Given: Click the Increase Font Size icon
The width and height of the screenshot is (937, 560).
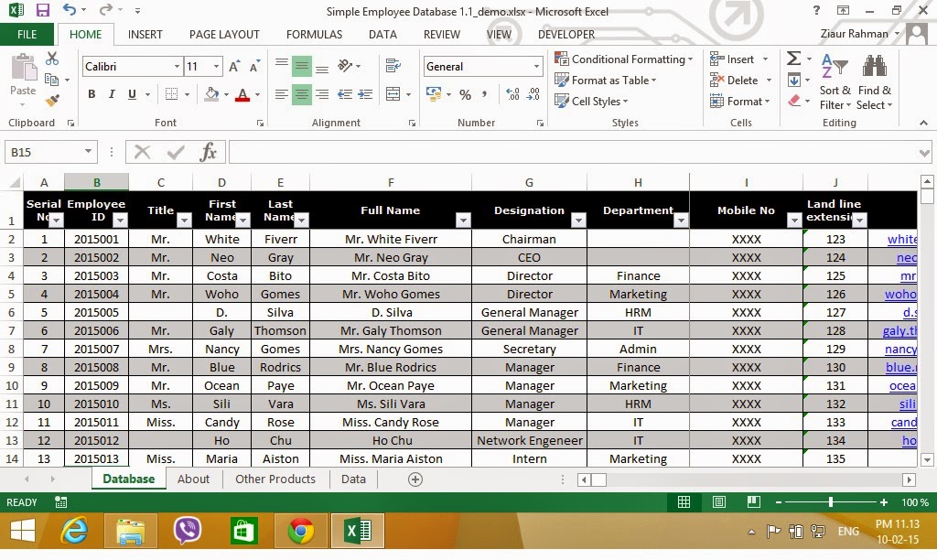Looking at the screenshot, I should (x=234, y=65).
